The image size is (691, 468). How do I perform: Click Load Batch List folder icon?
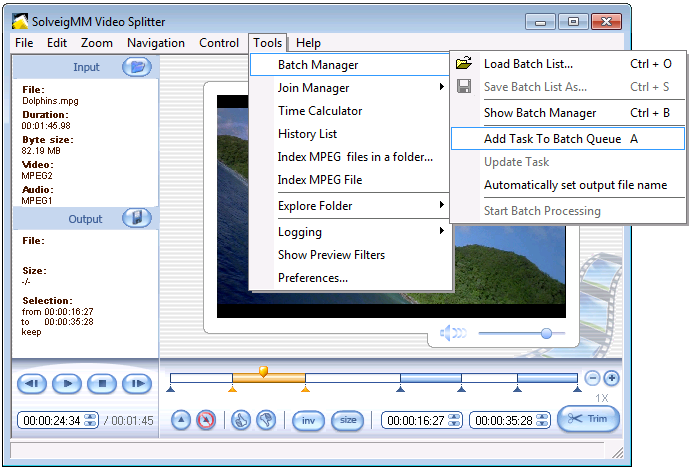(464, 63)
